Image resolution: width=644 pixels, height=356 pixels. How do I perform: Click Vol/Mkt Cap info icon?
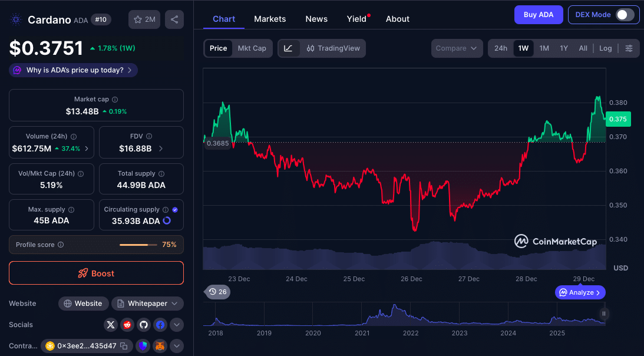[81, 173]
